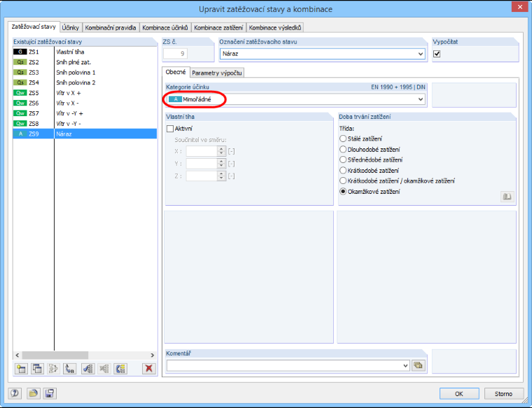Image resolution: width=532 pixels, height=408 pixels.
Task: Click the ZS č. number field
Action: [176, 54]
